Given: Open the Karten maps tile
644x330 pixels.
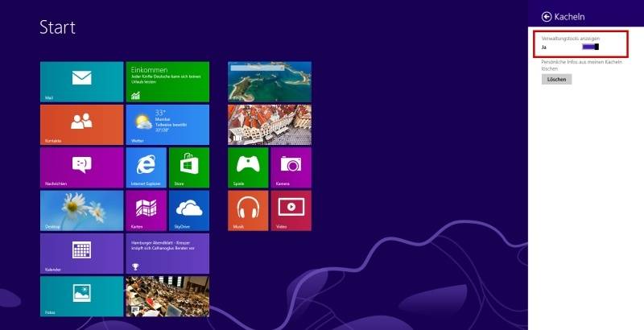Looking at the screenshot, I should click(x=147, y=211).
